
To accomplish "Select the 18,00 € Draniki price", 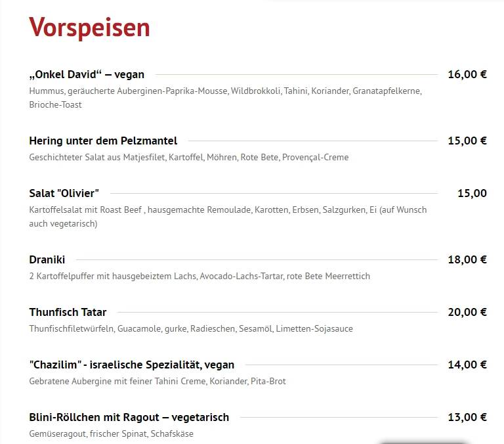I will pos(467,259).
